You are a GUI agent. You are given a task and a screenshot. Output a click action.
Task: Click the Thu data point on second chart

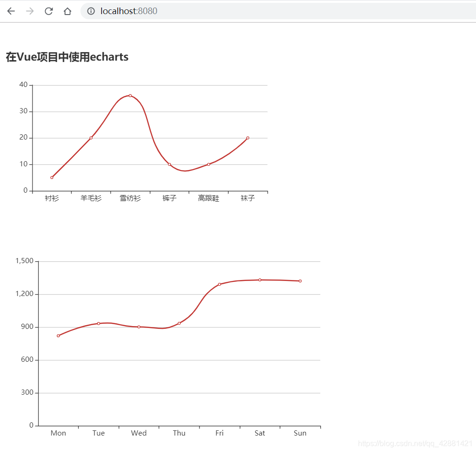coord(179,323)
